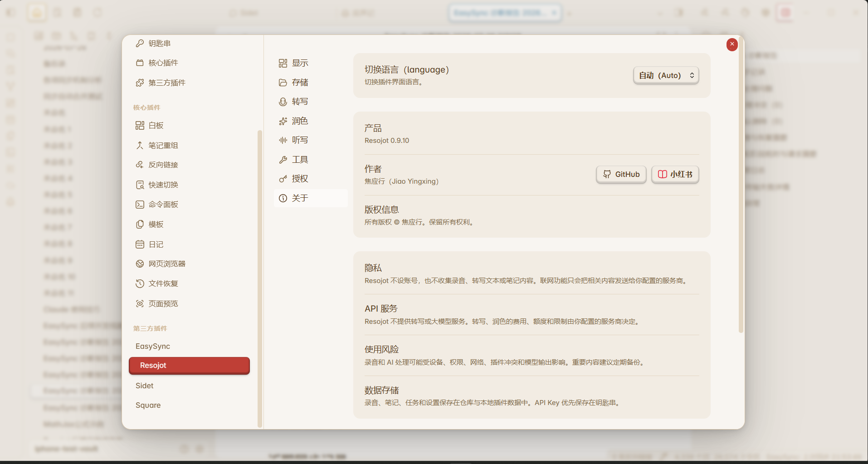The width and height of the screenshot is (868, 464).
Task: Click the API 服务 heading
Action: (x=381, y=309)
